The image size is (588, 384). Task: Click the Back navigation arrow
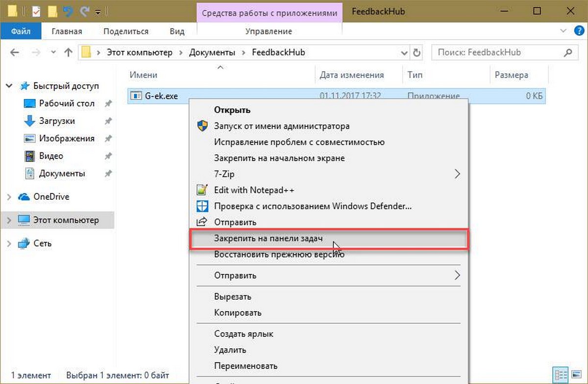click(x=14, y=52)
